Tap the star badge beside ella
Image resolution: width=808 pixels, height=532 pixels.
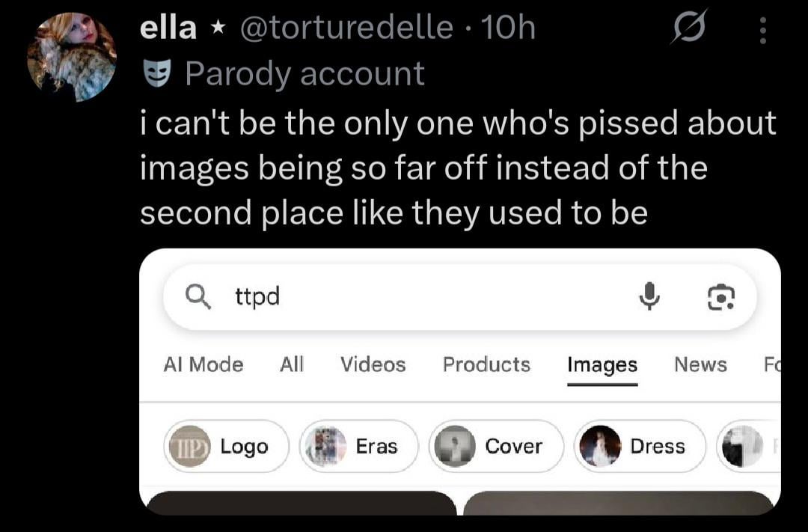[x=218, y=29]
